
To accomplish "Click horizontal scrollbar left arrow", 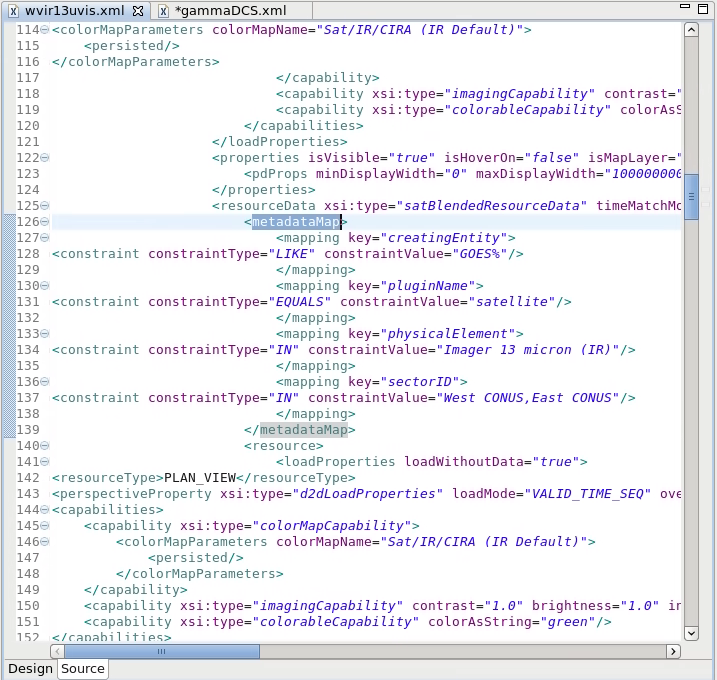I will click(x=57, y=651).
